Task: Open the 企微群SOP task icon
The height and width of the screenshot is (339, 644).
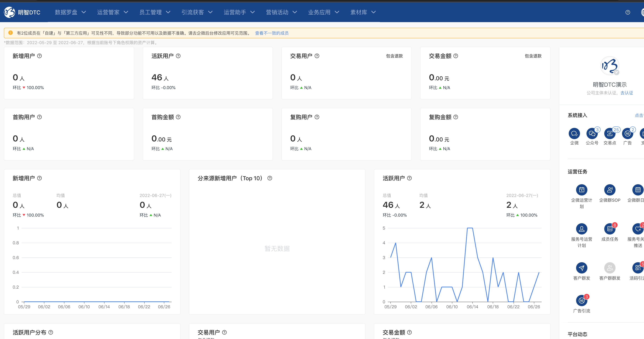Action: click(x=610, y=190)
